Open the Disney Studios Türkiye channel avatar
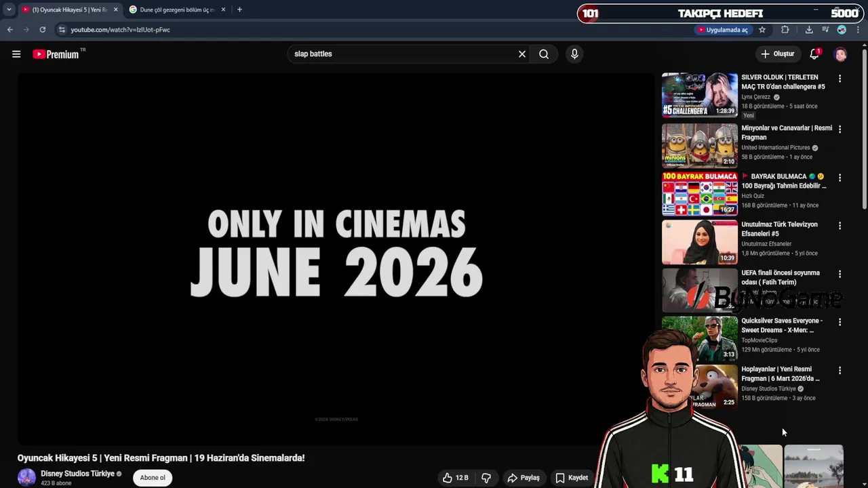868x488 pixels. coord(26,478)
